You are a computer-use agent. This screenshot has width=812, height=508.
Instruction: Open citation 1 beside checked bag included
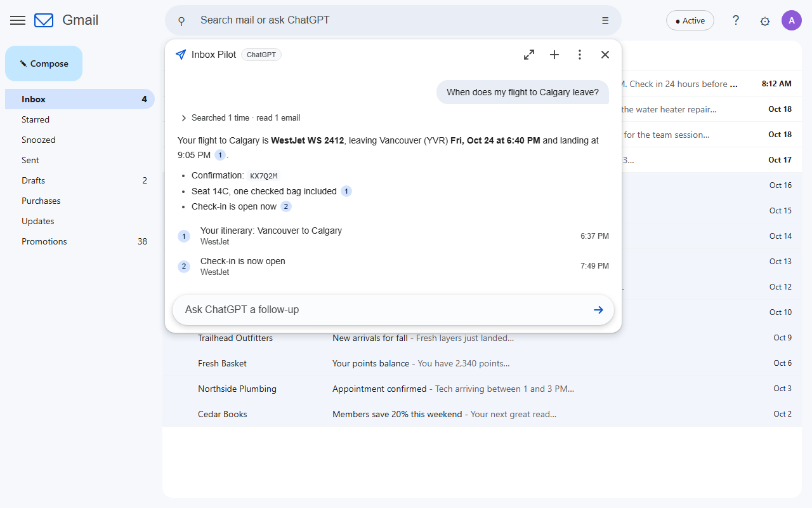point(346,191)
